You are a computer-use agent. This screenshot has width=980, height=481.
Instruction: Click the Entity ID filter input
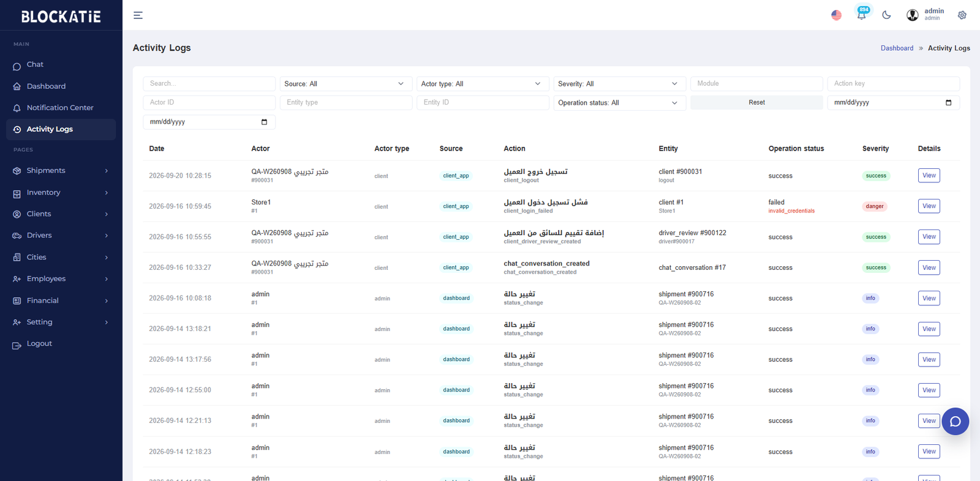[483, 103]
